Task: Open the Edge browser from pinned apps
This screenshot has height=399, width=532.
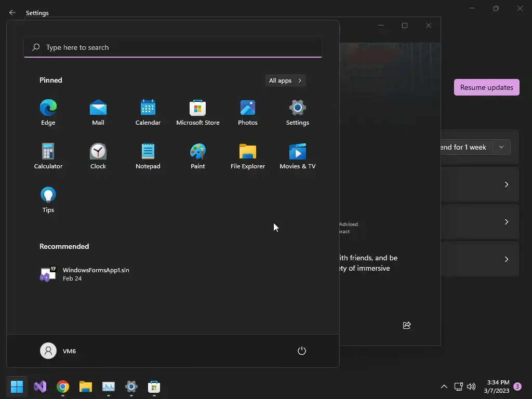Action: [48, 113]
